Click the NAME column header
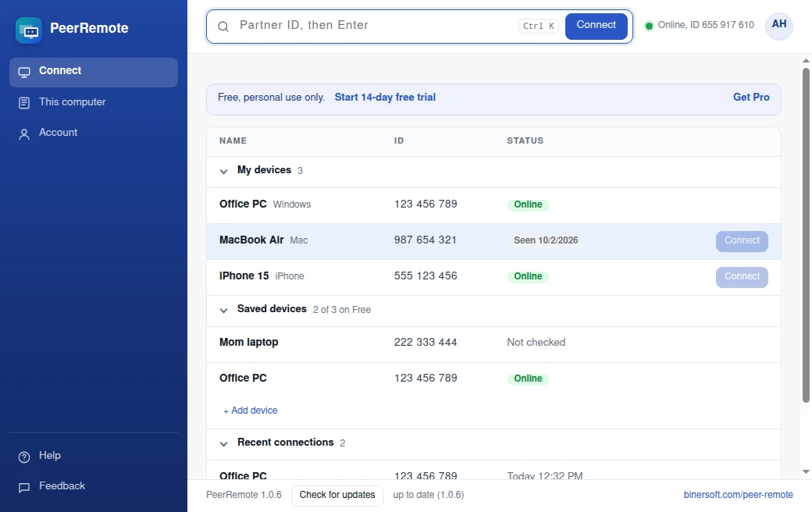Viewport: 812px width, 512px height. pyautogui.click(x=233, y=140)
